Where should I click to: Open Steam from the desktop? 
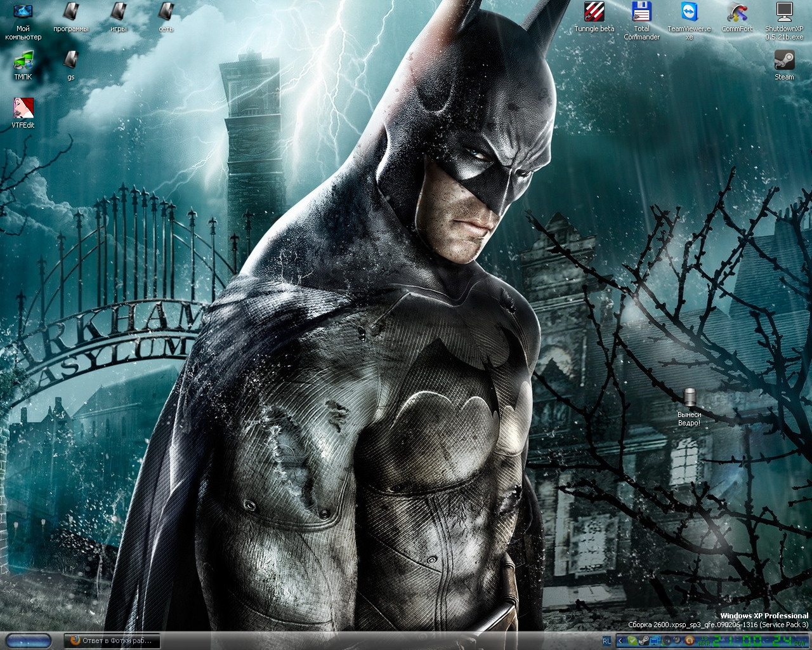(x=784, y=65)
